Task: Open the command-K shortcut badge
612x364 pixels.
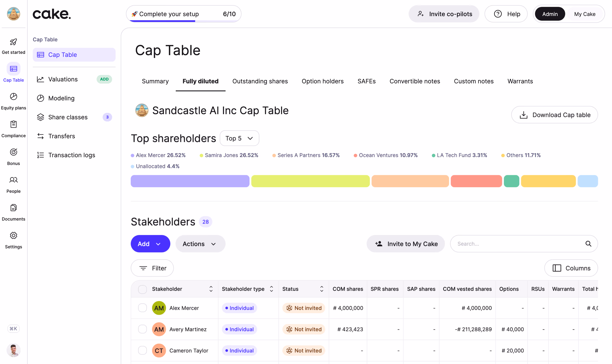Action: [14, 328]
